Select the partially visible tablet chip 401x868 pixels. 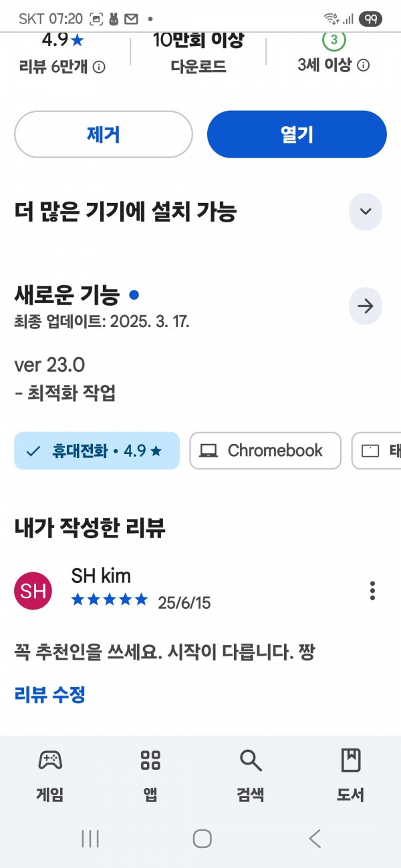pos(377,451)
